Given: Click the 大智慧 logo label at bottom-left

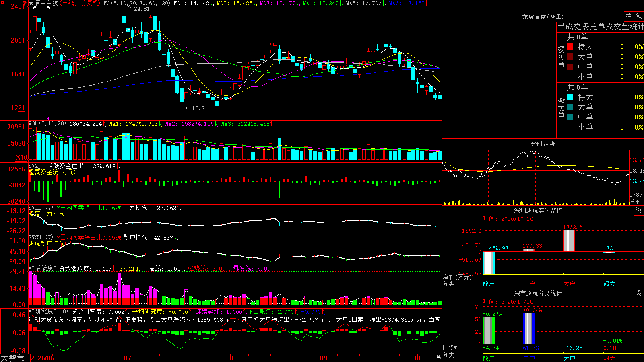Looking at the screenshot, I should [12, 358].
